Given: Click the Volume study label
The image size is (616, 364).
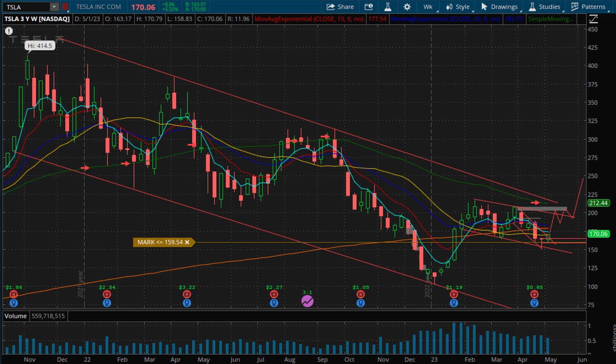Looking at the screenshot, I should [x=16, y=316].
